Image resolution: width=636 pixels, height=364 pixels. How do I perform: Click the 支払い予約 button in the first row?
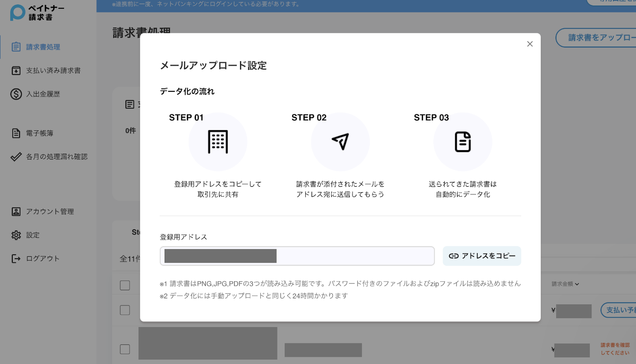pos(619,310)
